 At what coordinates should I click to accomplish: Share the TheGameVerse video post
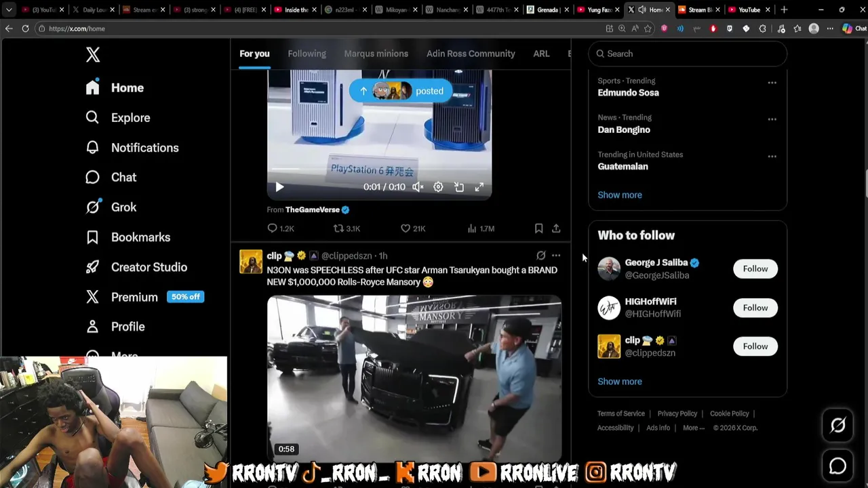click(x=556, y=228)
